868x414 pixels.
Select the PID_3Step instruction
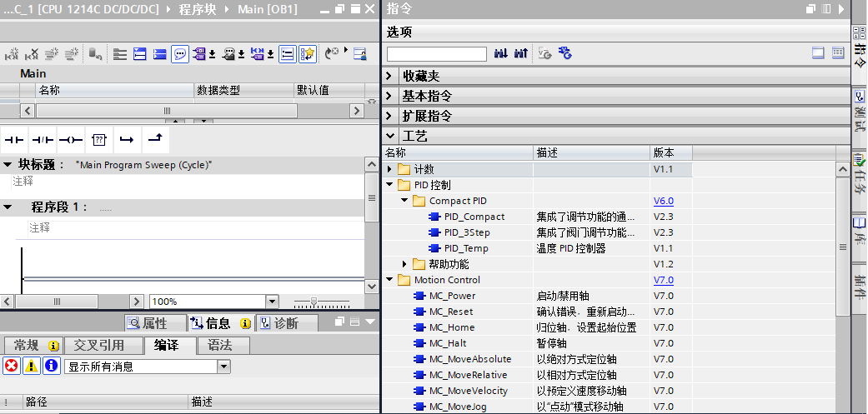tap(467, 232)
